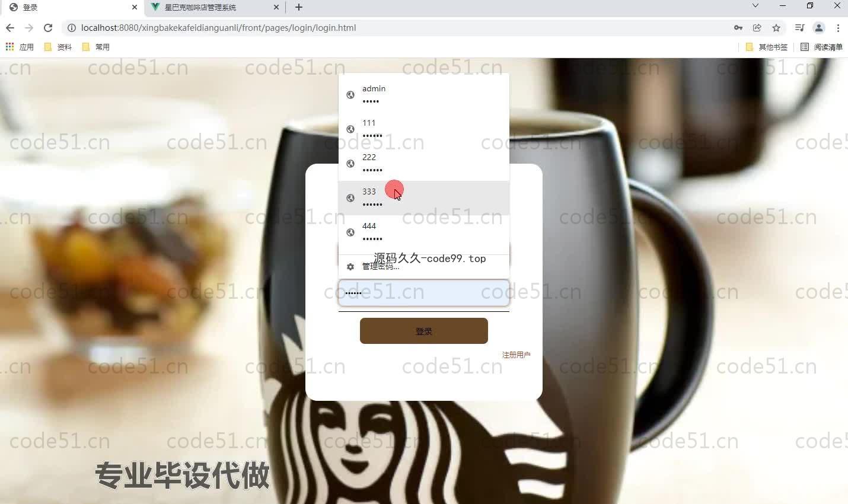Open the 资料 bookmarks folder
Image resolution: width=848 pixels, height=504 pixels.
pos(58,47)
